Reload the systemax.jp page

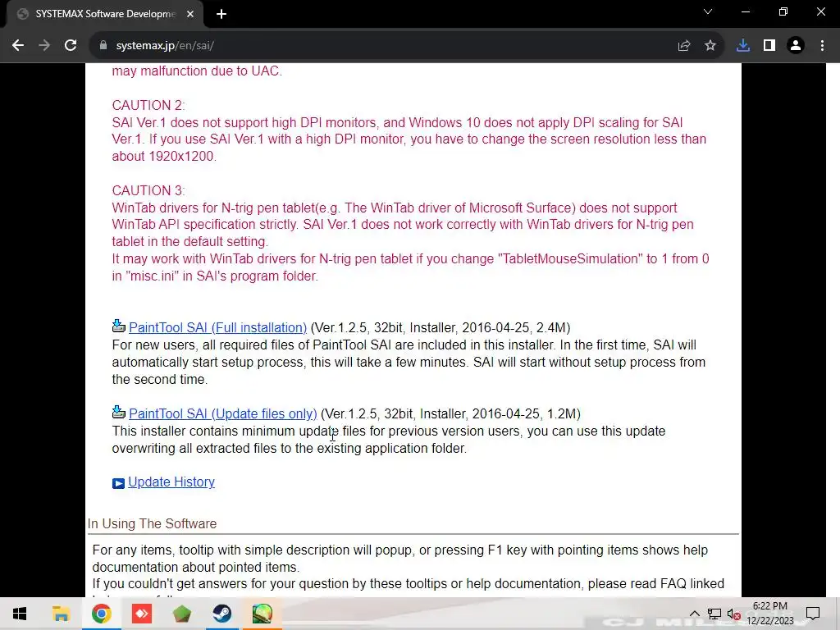pyautogui.click(x=71, y=46)
